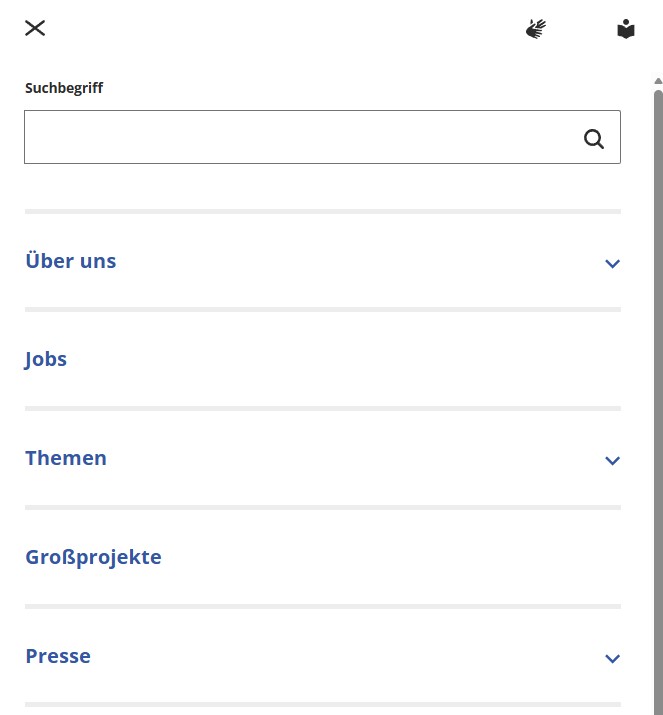
Task: Submit the search using the magnifier button
Action: click(594, 139)
